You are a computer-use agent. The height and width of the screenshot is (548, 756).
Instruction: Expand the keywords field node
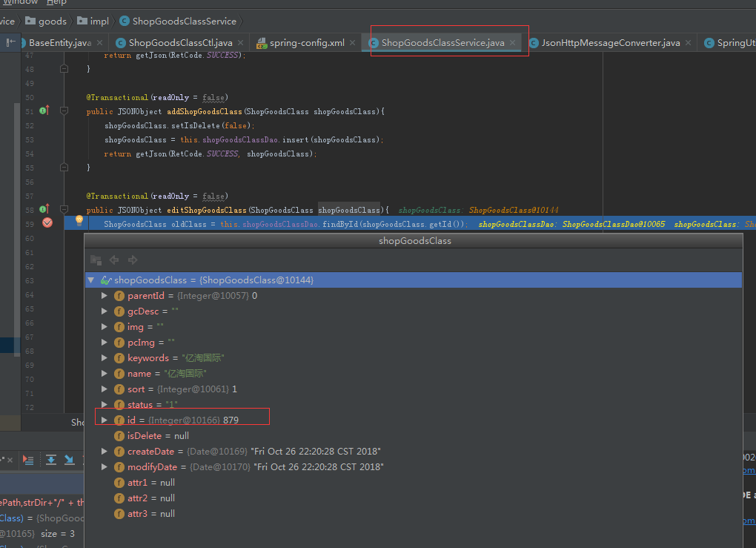pyautogui.click(x=105, y=357)
